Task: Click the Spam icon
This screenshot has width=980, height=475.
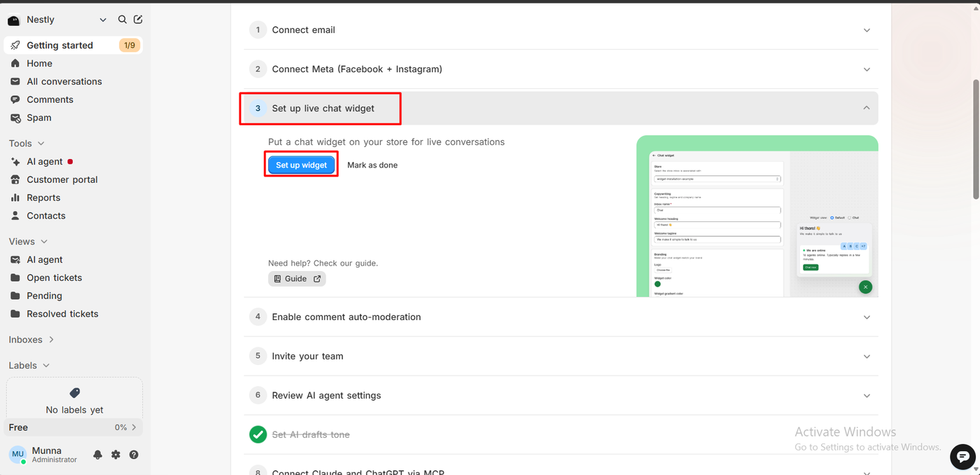Action: (x=15, y=118)
